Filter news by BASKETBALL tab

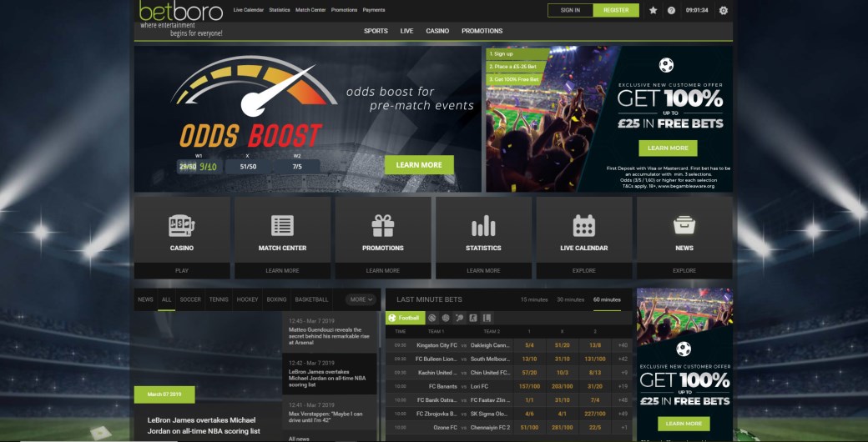point(311,299)
